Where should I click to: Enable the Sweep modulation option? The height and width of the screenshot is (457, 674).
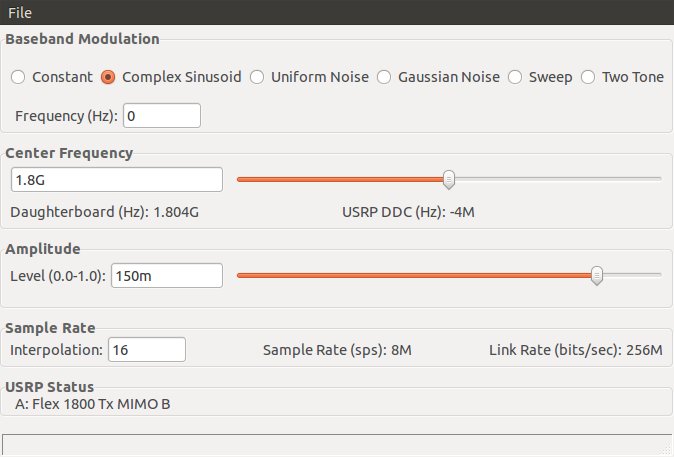515,77
